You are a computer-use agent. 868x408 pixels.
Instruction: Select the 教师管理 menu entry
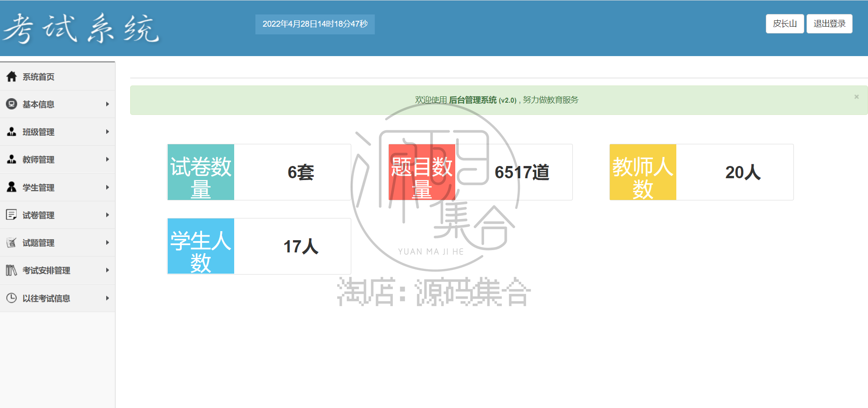tap(57, 159)
